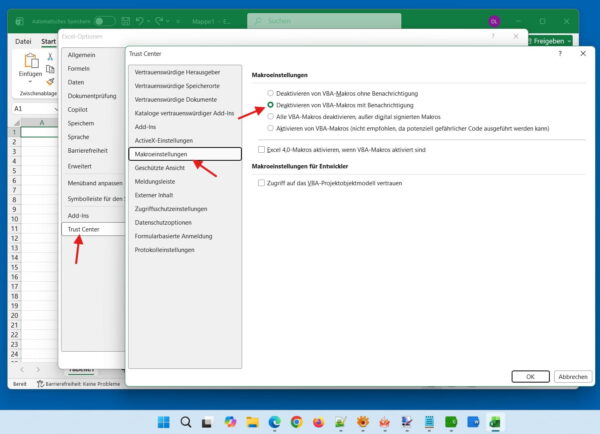Close the Trust Center dialog
This screenshot has height=434, width=600.
click(583, 54)
